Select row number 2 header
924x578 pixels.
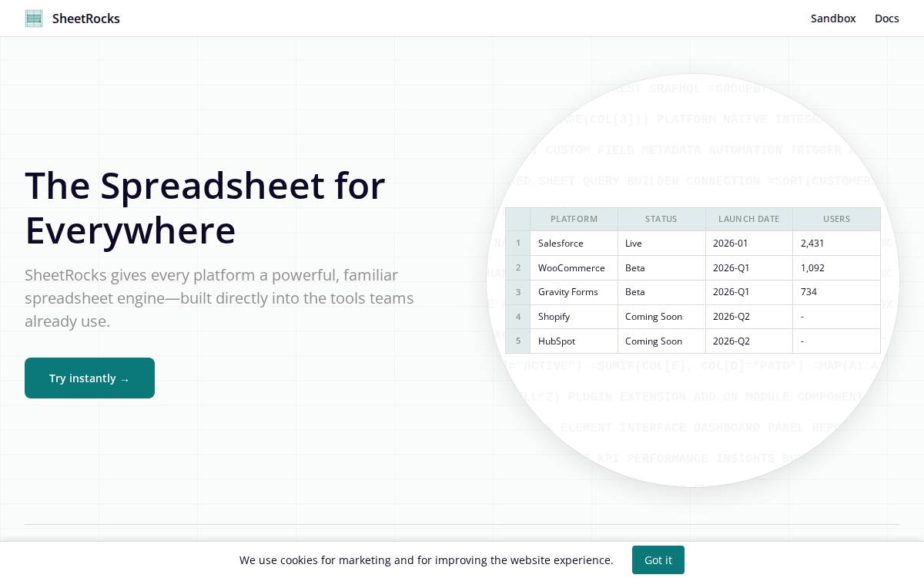pyautogui.click(x=518, y=268)
